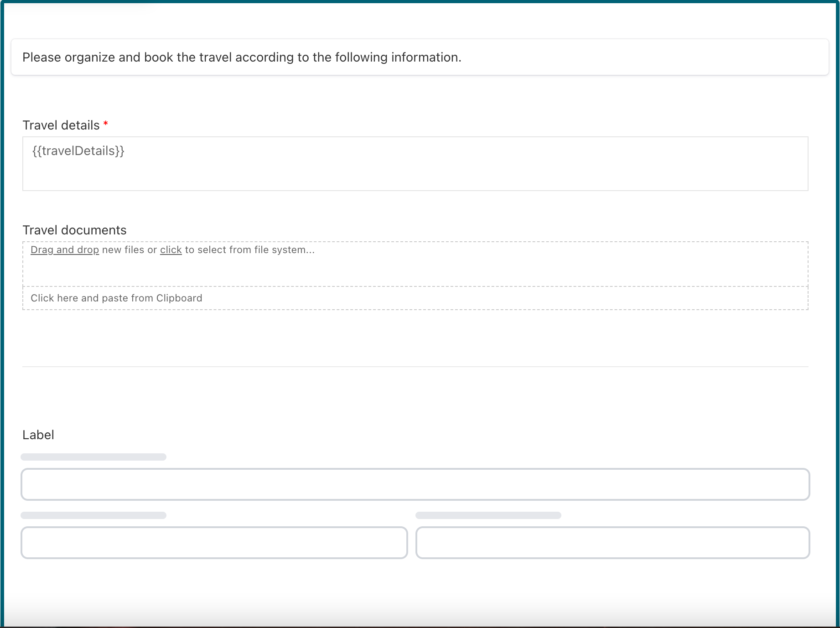
Task: Click the 'Label' section heading
Action: tap(38, 435)
